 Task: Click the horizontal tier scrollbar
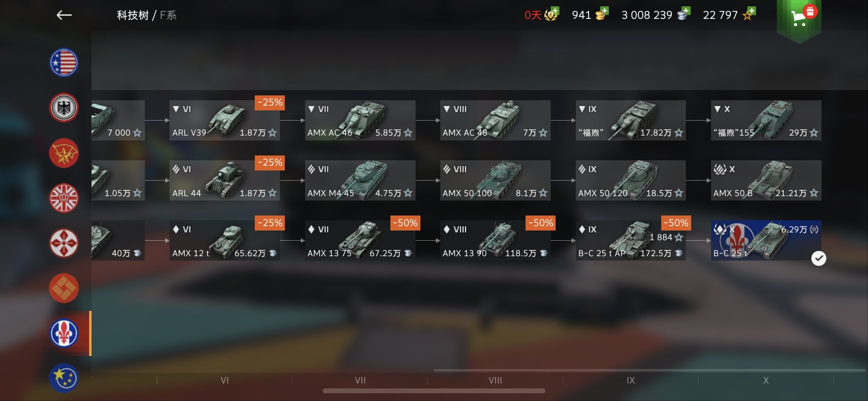coord(434,391)
